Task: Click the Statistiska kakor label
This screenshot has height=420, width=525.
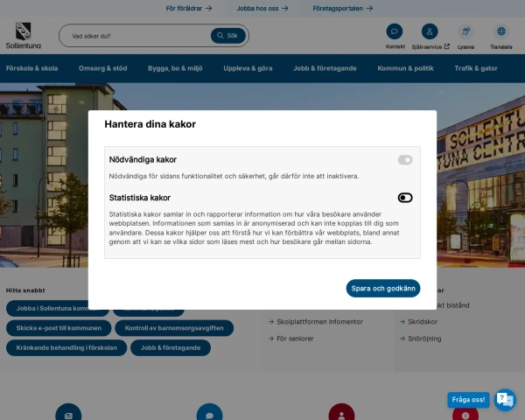Action: [x=140, y=198]
